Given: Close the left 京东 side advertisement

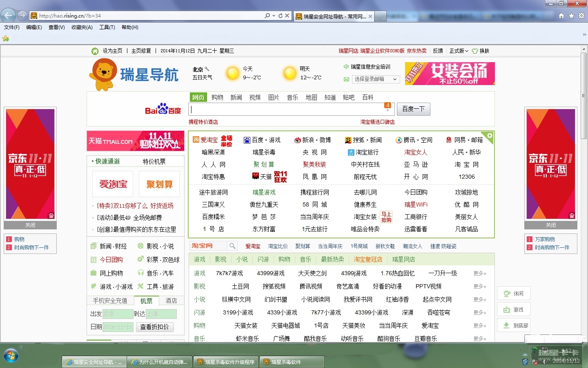Looking at the screenshot, I should pos(30,225).
